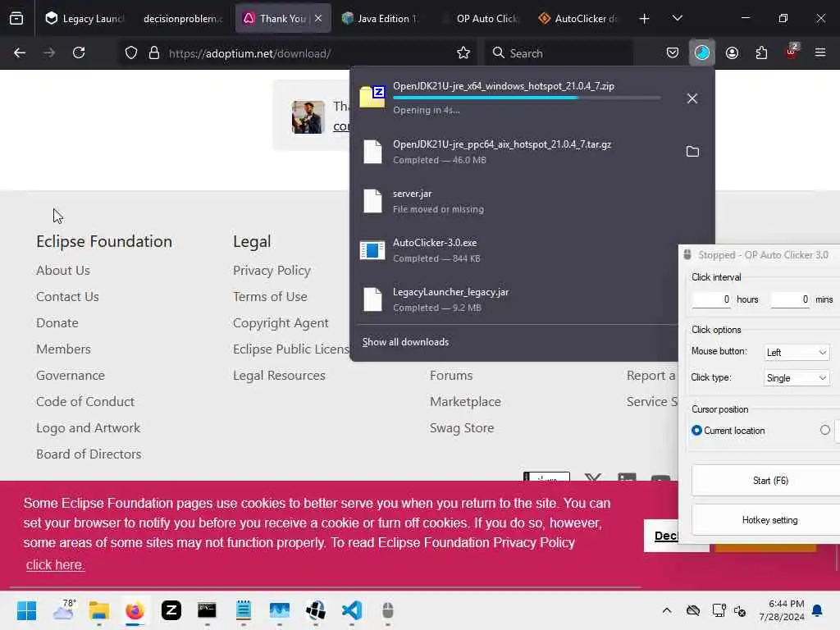
Task: Open the auto clicker mouse taskbar icon
Action: tap(388, 610)
